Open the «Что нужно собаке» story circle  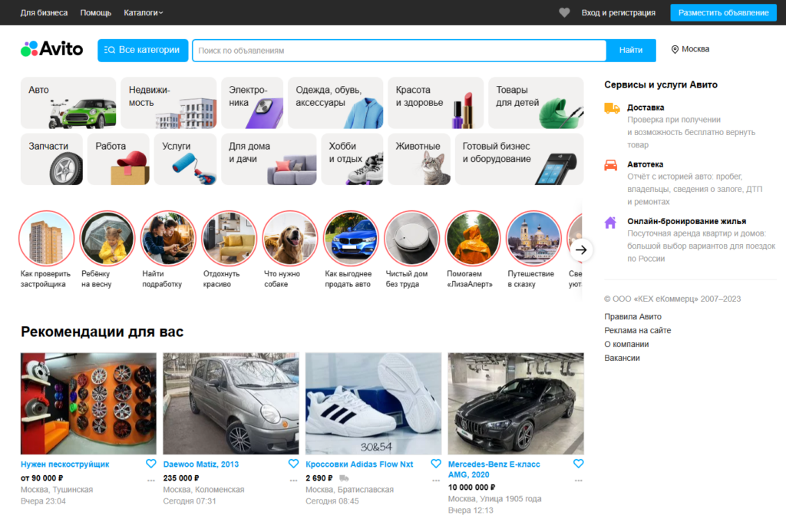[x=289, y=238]
